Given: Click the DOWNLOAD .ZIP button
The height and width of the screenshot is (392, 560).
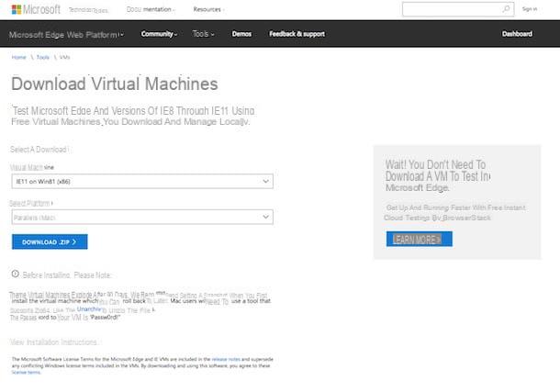Looking at the screenshot, I should click(x=50, y=241).
